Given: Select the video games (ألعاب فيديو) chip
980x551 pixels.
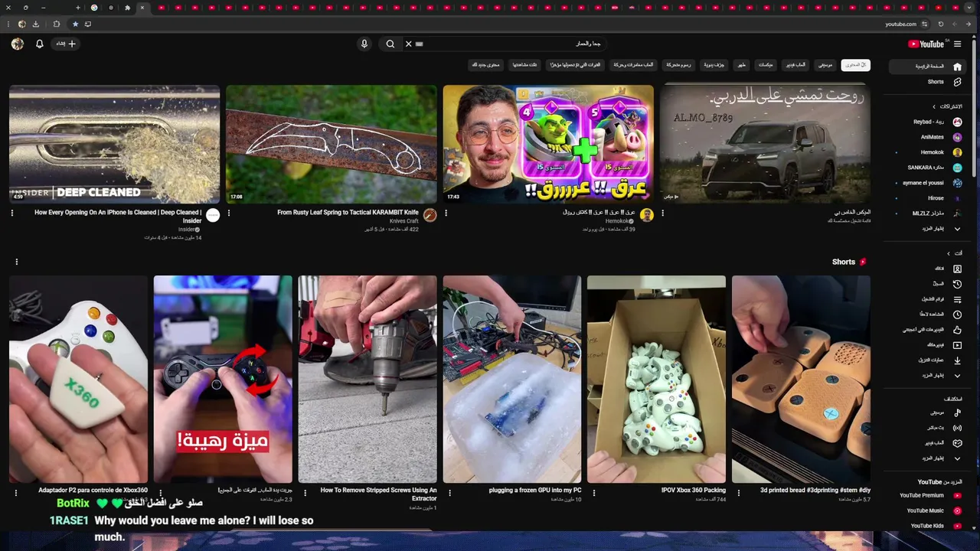Looking at the screenshot, I should (794, 65).
